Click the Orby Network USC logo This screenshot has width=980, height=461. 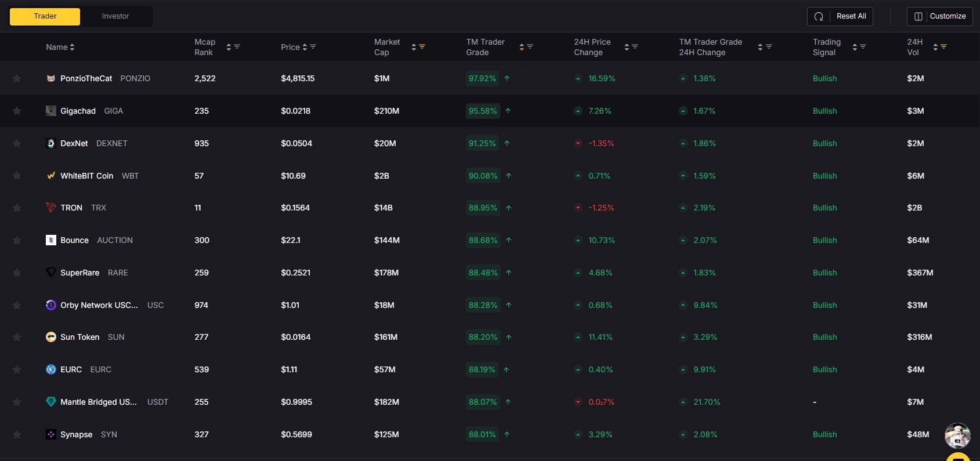coord(51,305)
